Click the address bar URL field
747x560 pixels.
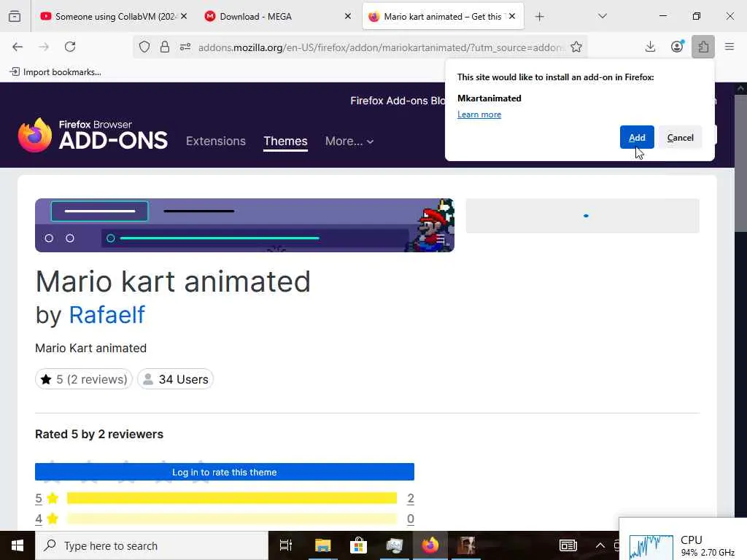(x=380, y=47)
